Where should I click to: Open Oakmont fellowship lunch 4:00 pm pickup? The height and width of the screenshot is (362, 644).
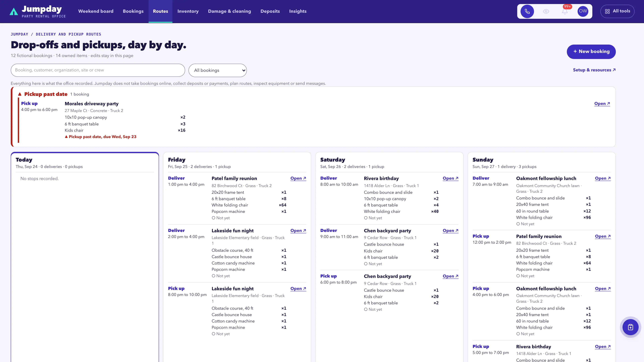click(603, 289)
